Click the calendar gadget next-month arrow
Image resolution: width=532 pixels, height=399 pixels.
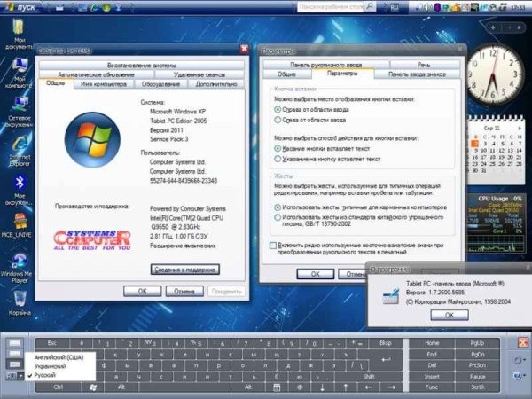click(x=519, y=129)
